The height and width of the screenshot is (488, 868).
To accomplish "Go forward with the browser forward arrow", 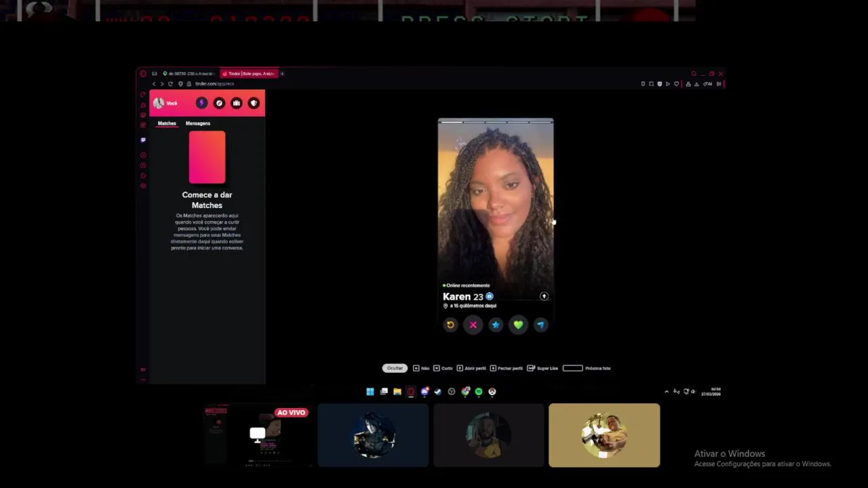I will point(161,83).
